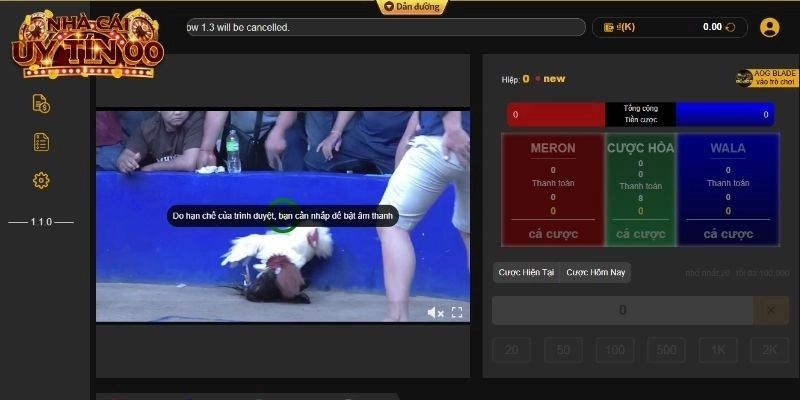Screen dimensions: 800x400
Task: Click the Tổng cộng Tiền cược label
Action: pos(640,114)
